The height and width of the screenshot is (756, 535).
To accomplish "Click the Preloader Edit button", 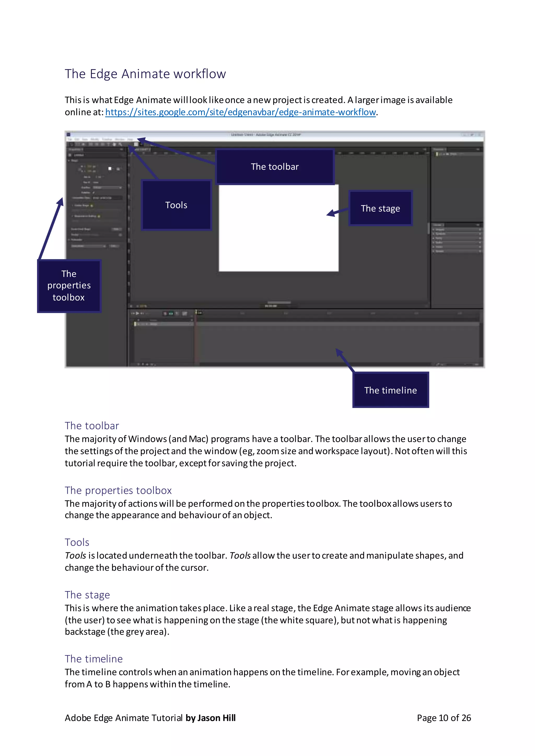I will 114,246.
